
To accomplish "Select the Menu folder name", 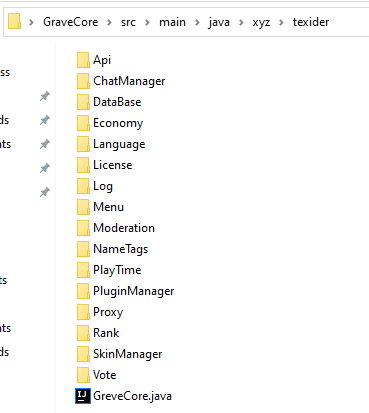I will pos(108,207).
